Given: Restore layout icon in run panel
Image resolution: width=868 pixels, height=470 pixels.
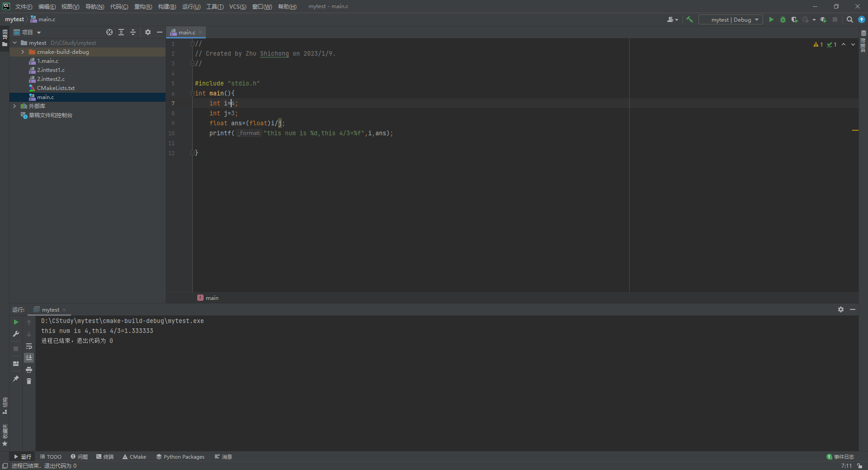Looking at the screenshot, I should [16, 364].
